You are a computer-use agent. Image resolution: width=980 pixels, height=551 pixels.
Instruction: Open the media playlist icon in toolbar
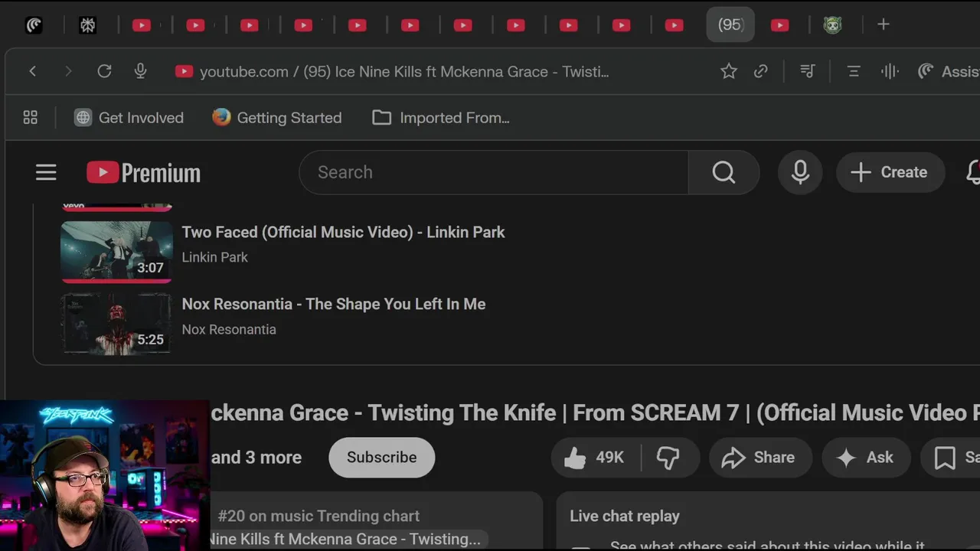[807, 71]
